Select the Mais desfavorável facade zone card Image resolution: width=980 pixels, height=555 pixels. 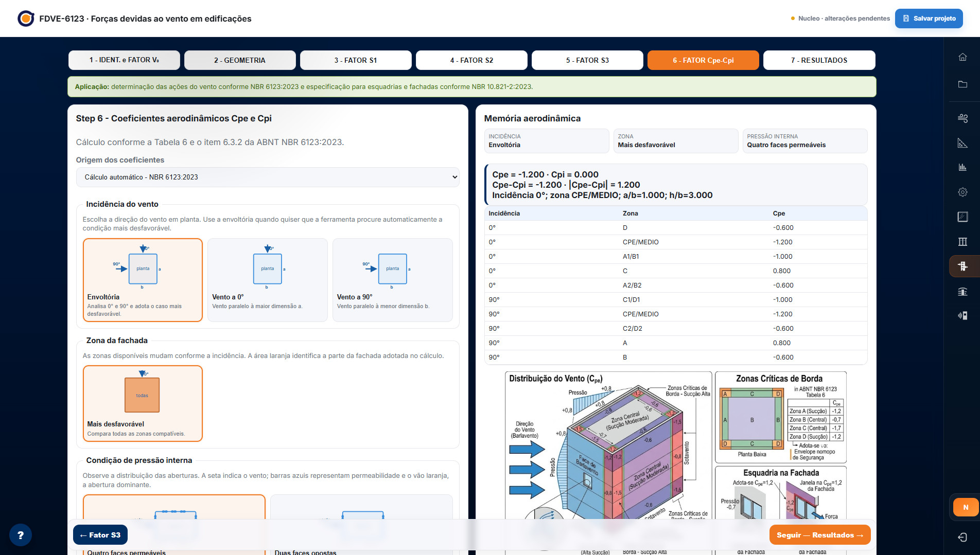143,403
